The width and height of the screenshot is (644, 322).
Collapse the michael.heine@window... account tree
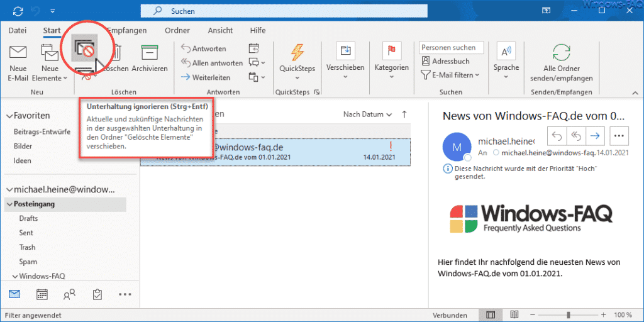click(x=9, y=190)
